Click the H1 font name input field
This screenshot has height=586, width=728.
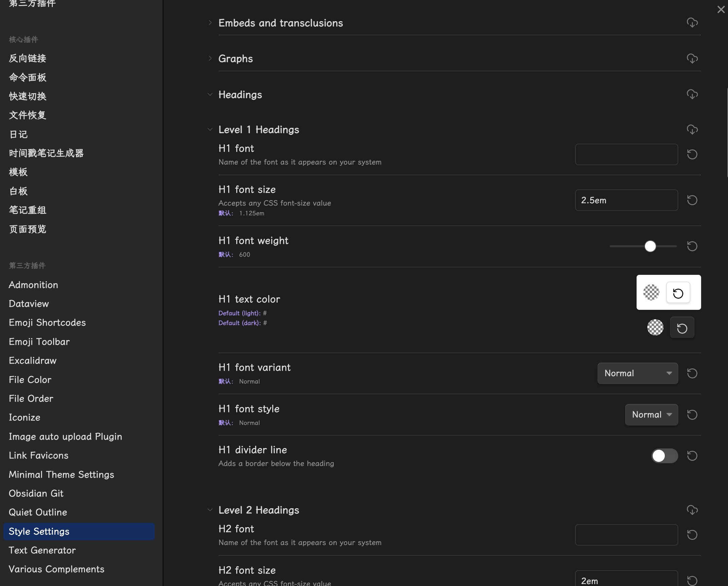626,154
